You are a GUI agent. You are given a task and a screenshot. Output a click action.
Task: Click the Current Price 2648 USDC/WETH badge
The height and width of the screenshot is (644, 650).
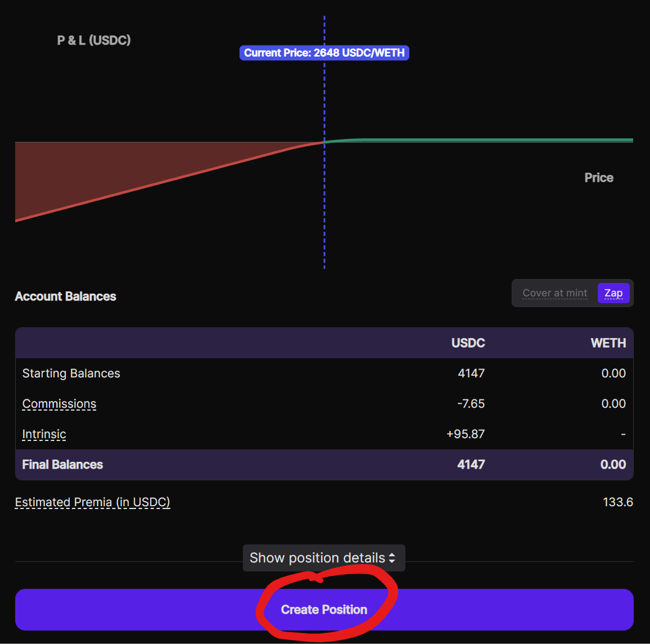[x=324, y=53]
